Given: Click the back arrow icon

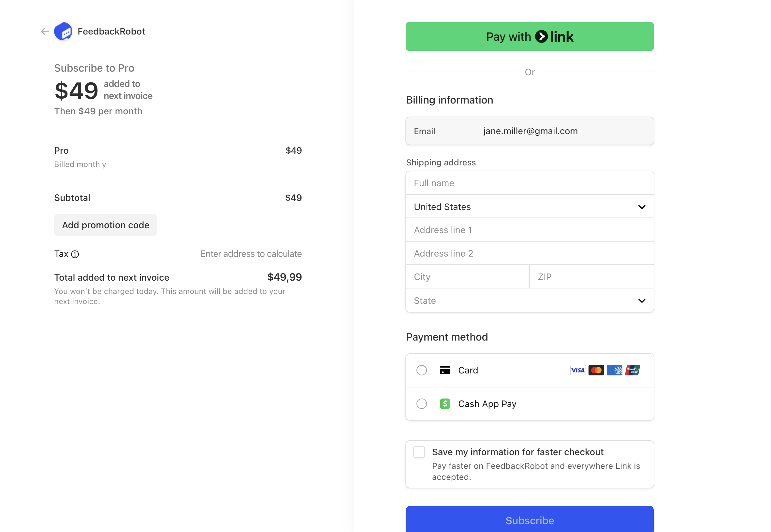Looking at the screenshot, I should coord(45,31).
